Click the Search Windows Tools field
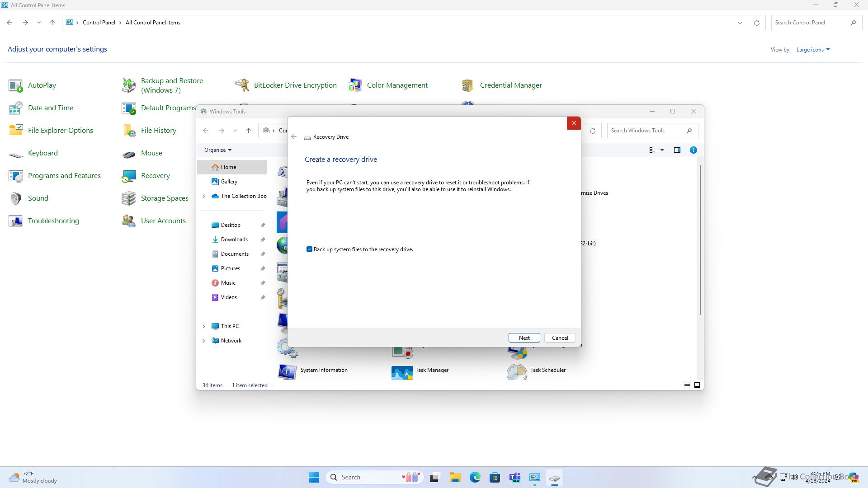This screenshot has height=488, width=868. (652, 131)
